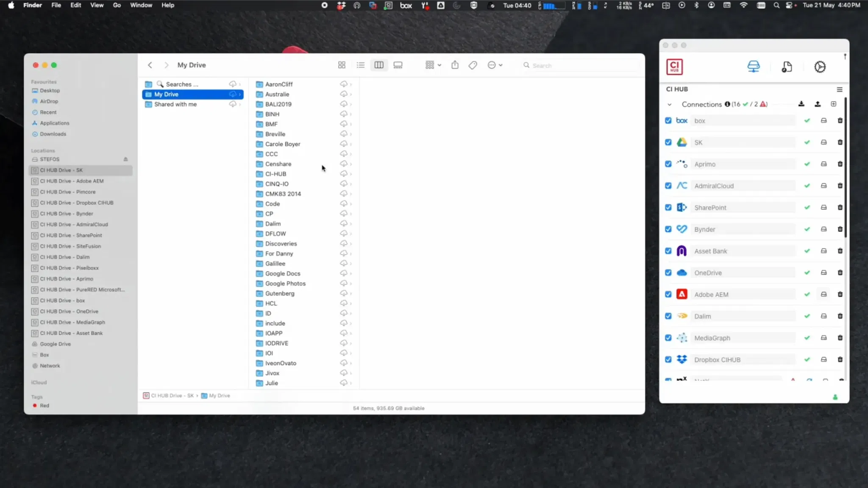
Task: Click the drive icon for OneDrive
Action: pos(823,272)
